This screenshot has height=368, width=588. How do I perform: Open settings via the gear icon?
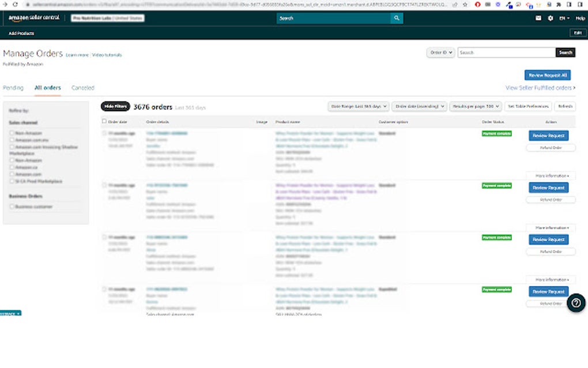coord(550,18)
